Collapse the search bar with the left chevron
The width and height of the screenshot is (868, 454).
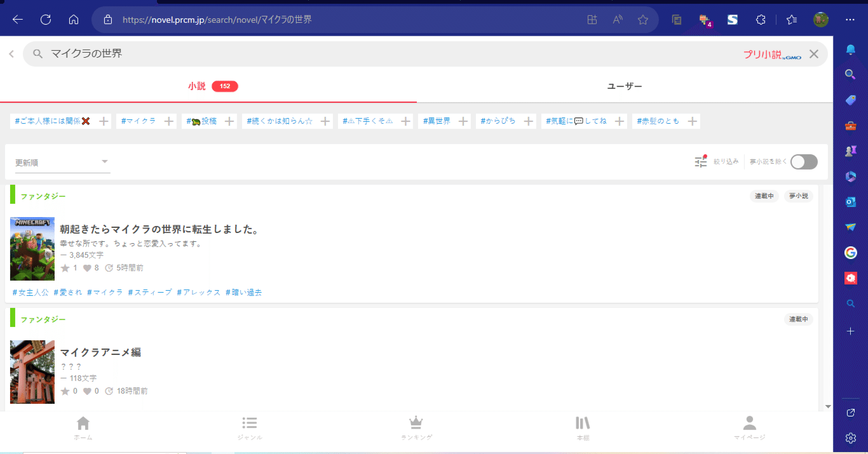click(11, 53)
